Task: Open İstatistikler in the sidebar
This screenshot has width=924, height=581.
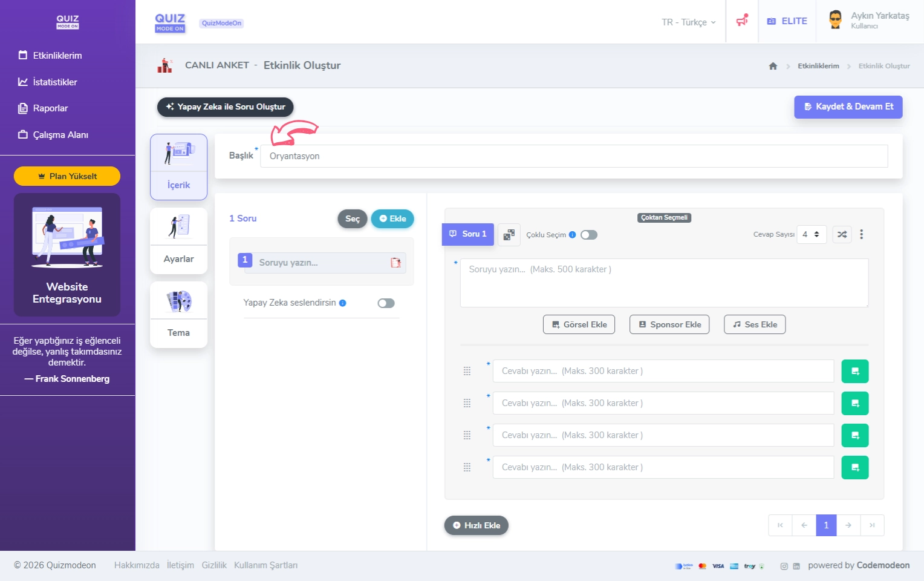Action: click(48, 82)
